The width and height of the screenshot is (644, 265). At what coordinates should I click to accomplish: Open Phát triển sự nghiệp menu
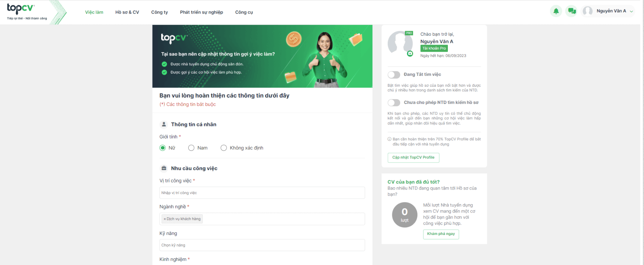pyautogui.click(x=201, y=12)
